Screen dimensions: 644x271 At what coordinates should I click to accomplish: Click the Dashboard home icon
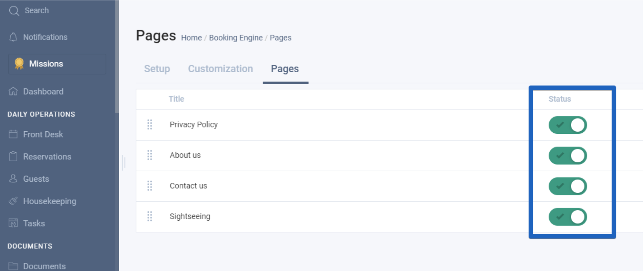tap(13, 91)
